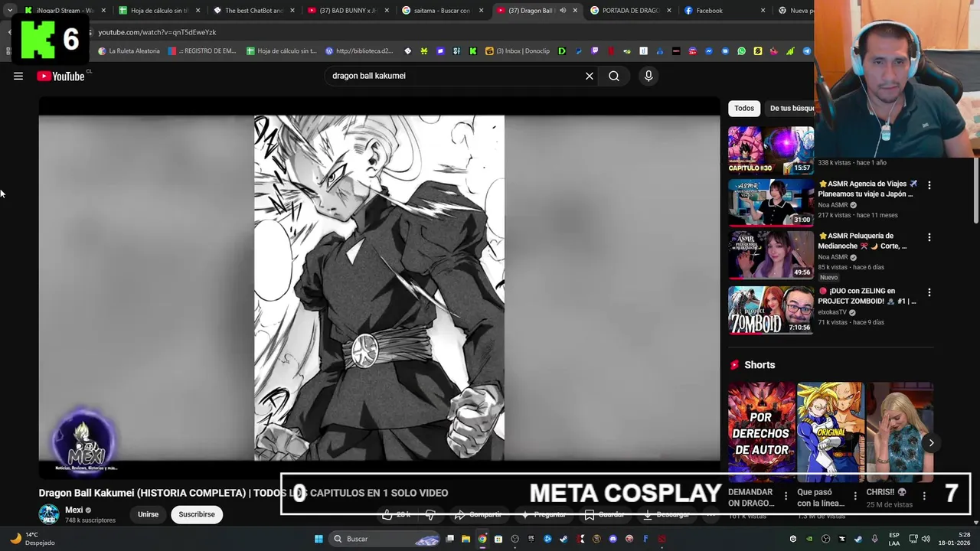Click the magnifier search button
This screenshot has height=551, width=980.
pos(614,76)
